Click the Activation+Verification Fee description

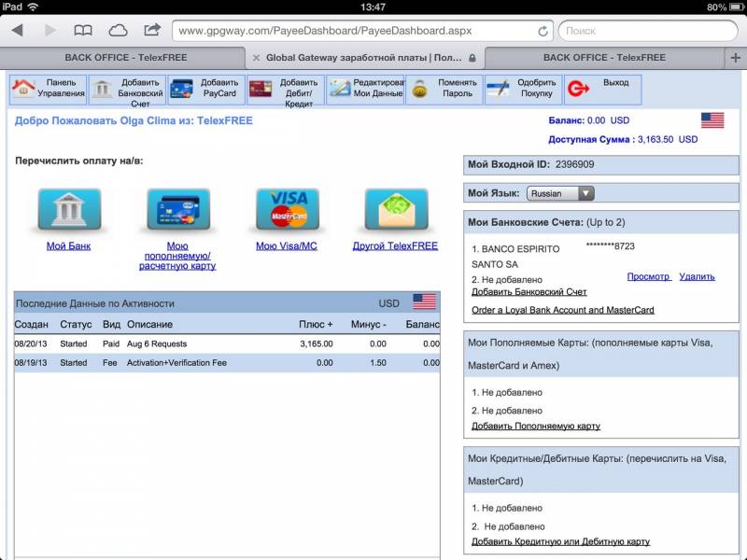tap(176, 363)
